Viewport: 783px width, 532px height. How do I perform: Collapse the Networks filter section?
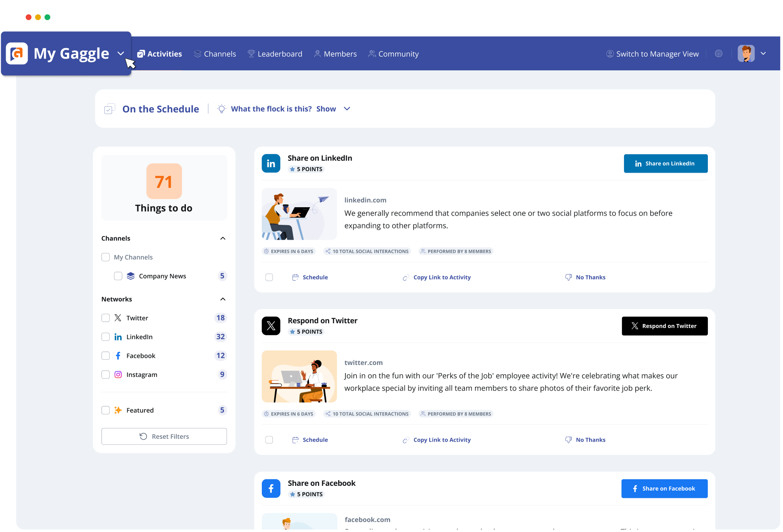pos(223,299)
